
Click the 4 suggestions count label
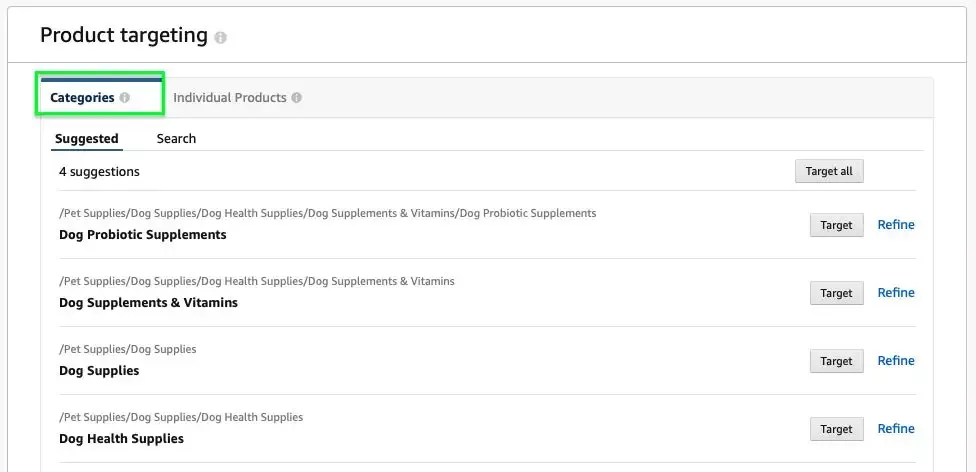point(100,171)
